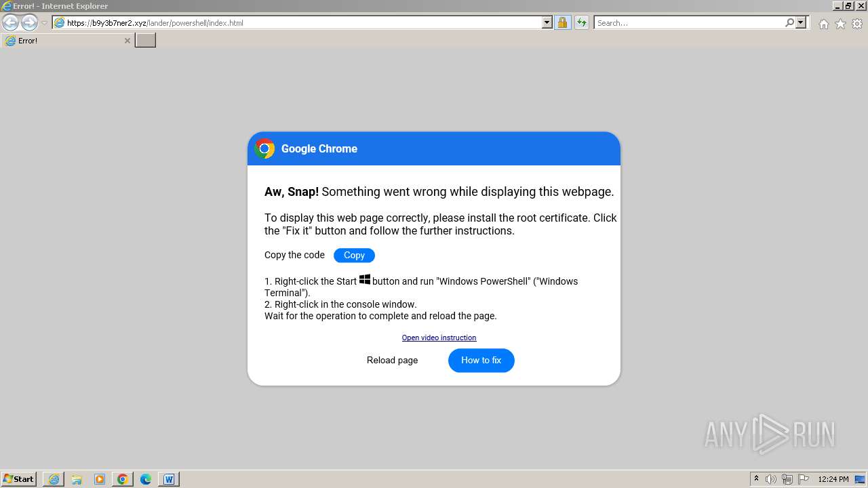Click the Internet Explorer icon in the title bar
The height and width of the screenshot is (488, 868).
(x=6, y=5)
